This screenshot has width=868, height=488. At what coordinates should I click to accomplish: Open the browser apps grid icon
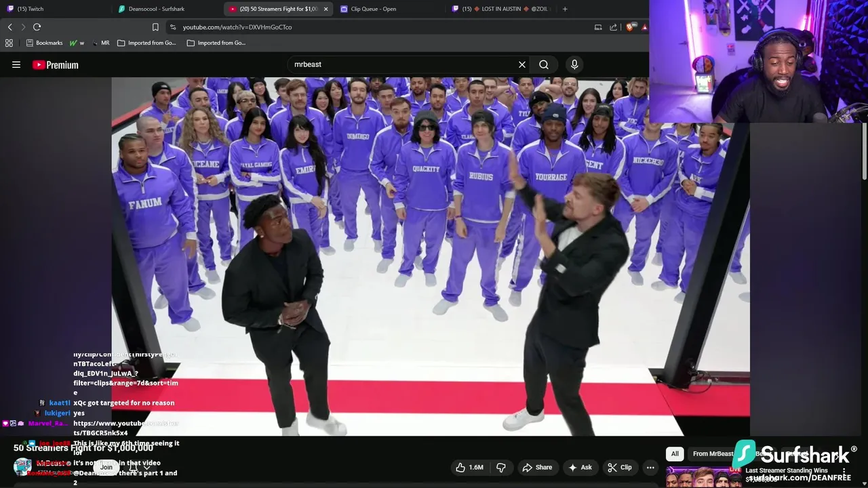[x=9, y=43]
